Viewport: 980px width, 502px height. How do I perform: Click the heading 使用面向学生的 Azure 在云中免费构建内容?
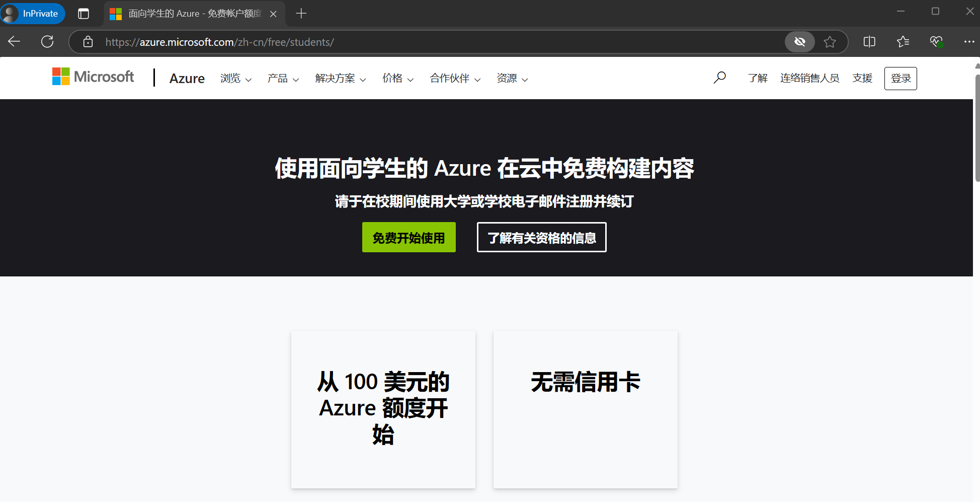click(484, 168)
